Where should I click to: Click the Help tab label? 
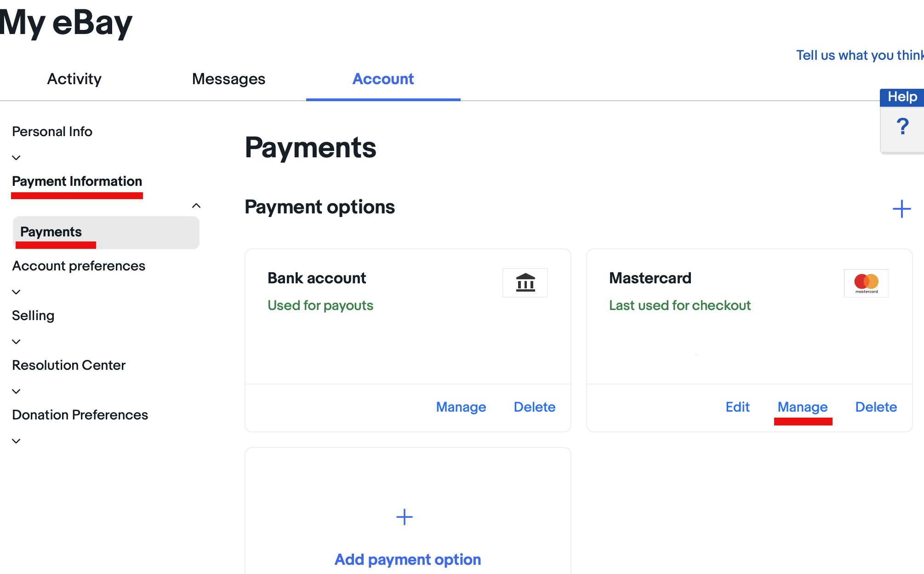902,97
